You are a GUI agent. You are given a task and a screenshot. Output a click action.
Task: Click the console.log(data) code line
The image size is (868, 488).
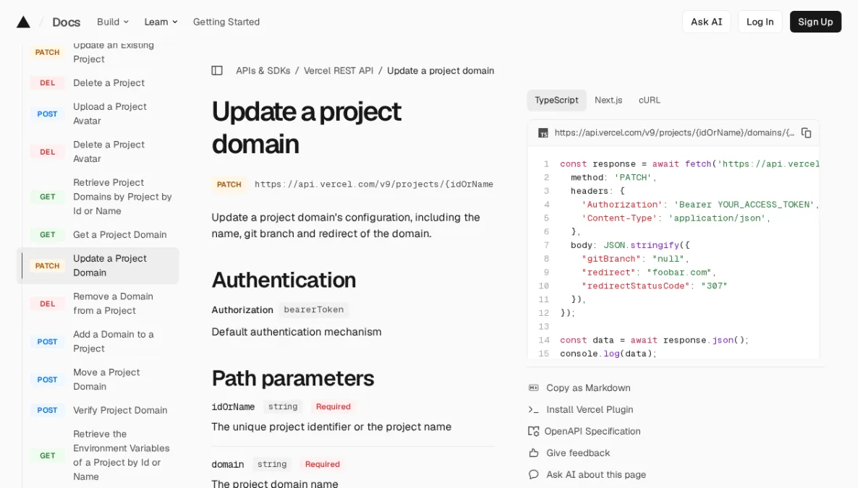[608, 354]
